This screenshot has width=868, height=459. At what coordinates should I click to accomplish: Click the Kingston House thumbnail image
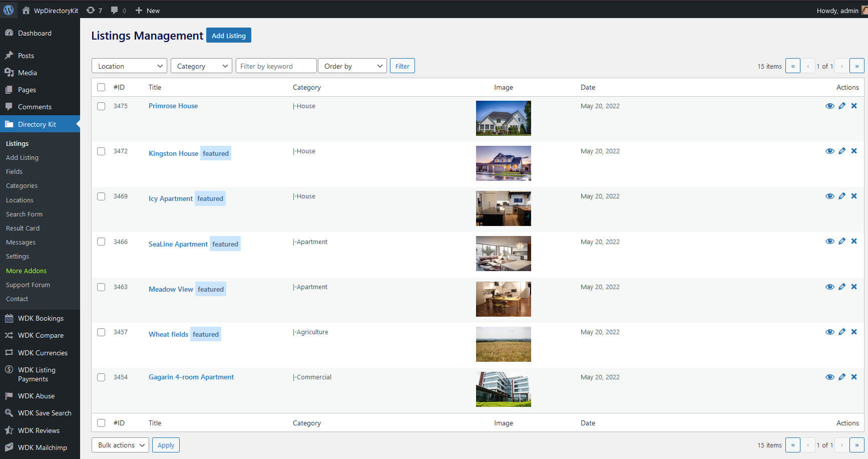pyautogui.click(x=503, y=163)
